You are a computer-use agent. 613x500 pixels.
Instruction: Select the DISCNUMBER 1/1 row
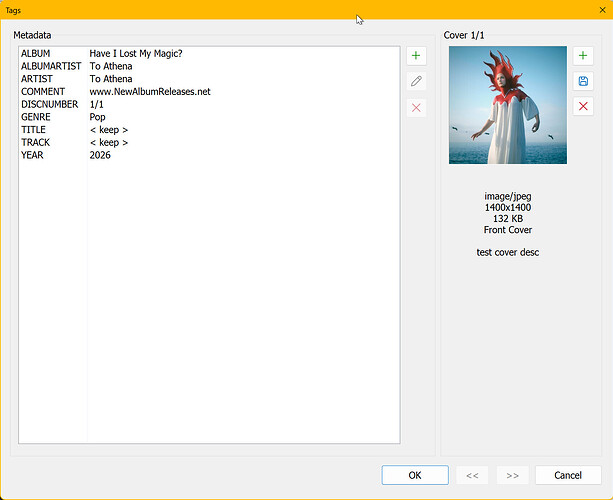coord(209,104)
